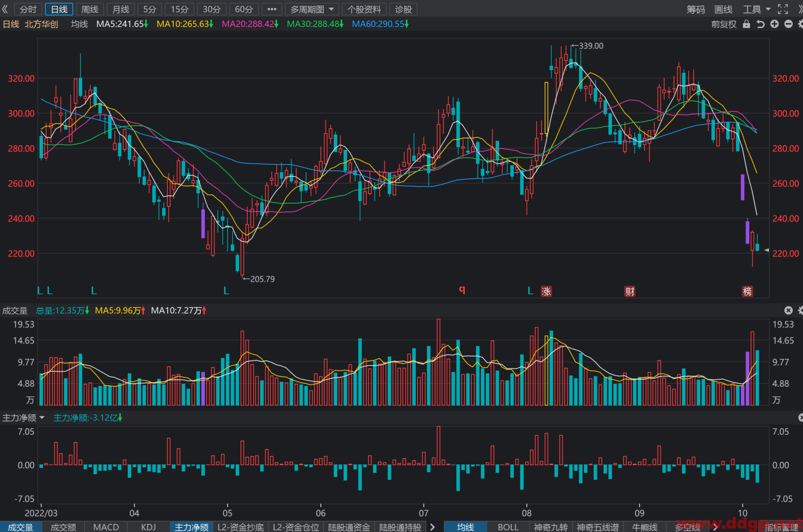The width and height of the screenshot is (803, 532).
Task: Toggle fullscreen chart view icon
Action: 783,9
